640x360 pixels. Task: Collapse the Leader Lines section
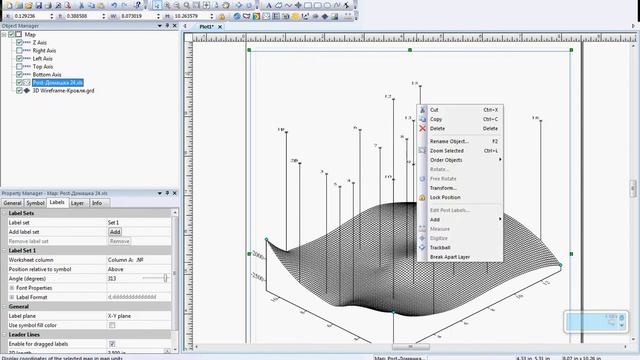(x=4, y=335)
